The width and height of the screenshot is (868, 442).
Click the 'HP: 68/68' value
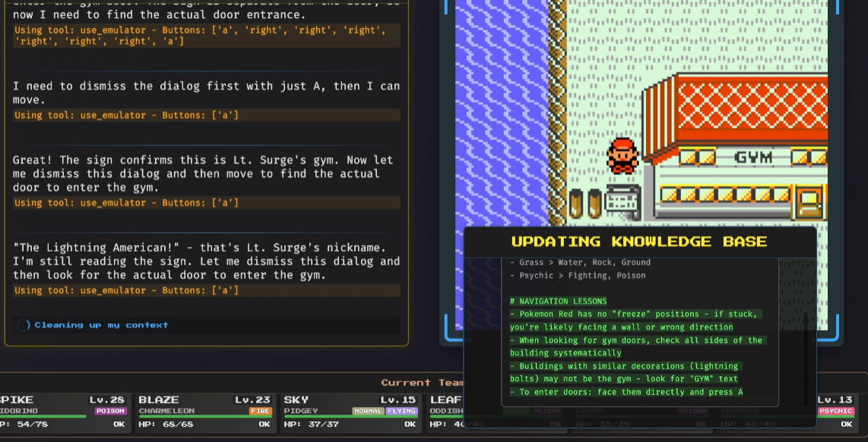point(166,425)
